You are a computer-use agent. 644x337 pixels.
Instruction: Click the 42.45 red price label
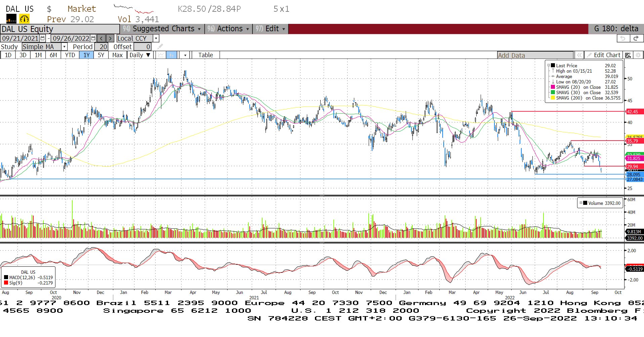(634, 112)
